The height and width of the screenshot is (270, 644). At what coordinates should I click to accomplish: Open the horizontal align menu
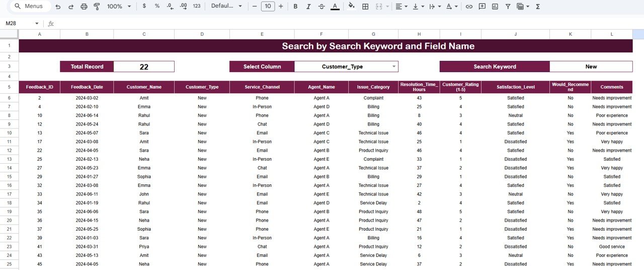tap(401, 7)
